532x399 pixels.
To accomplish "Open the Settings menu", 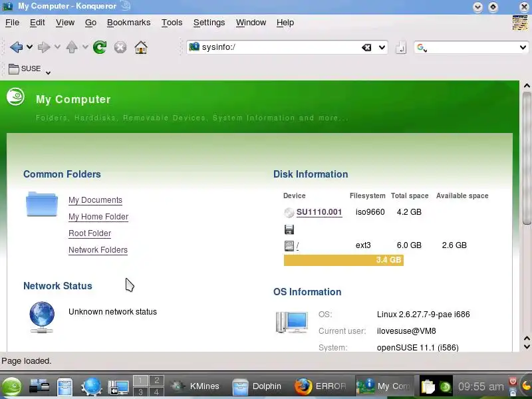I will click(209, 23).
